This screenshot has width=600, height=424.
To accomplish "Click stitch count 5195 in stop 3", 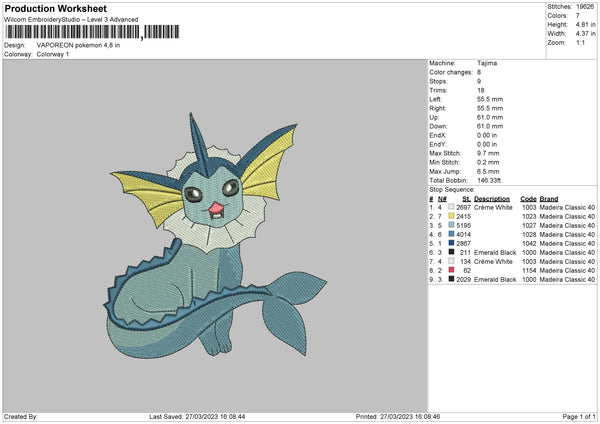I will tap(463, 225).
